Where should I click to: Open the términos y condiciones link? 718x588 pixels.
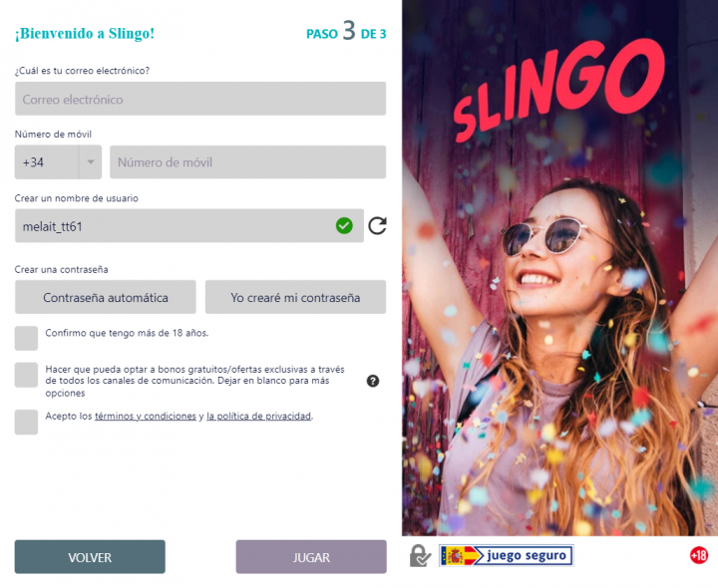(146, 416)
